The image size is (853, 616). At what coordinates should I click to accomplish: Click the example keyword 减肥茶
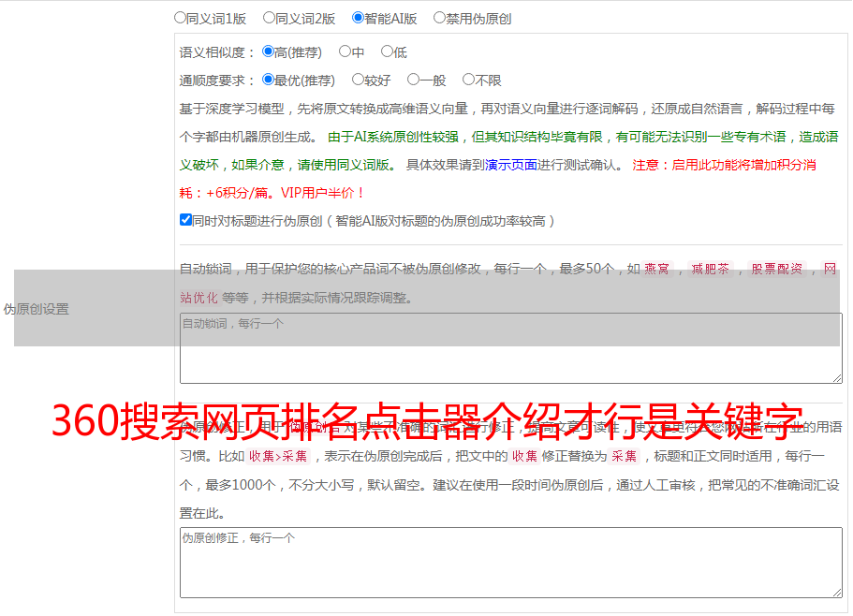click(x=710, y=269)
